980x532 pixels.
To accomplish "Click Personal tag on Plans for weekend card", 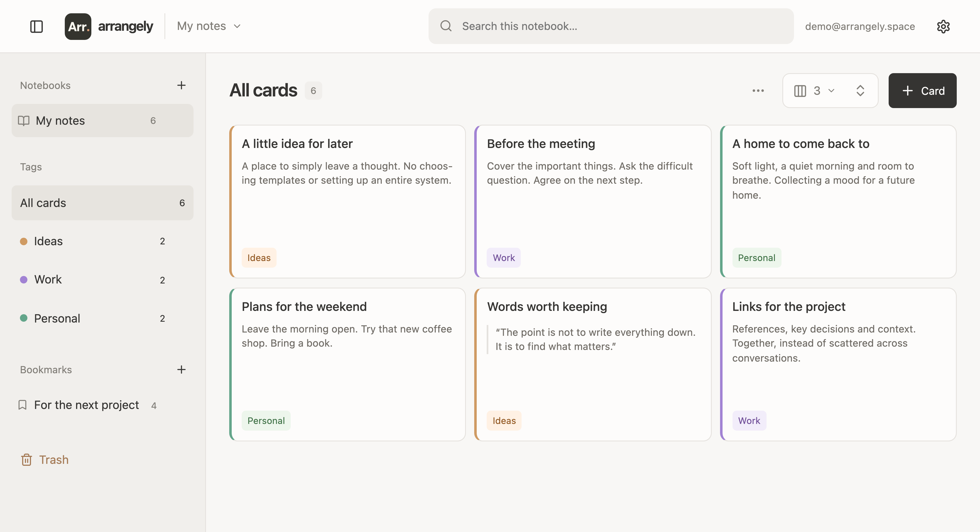I will click(266, 420).
